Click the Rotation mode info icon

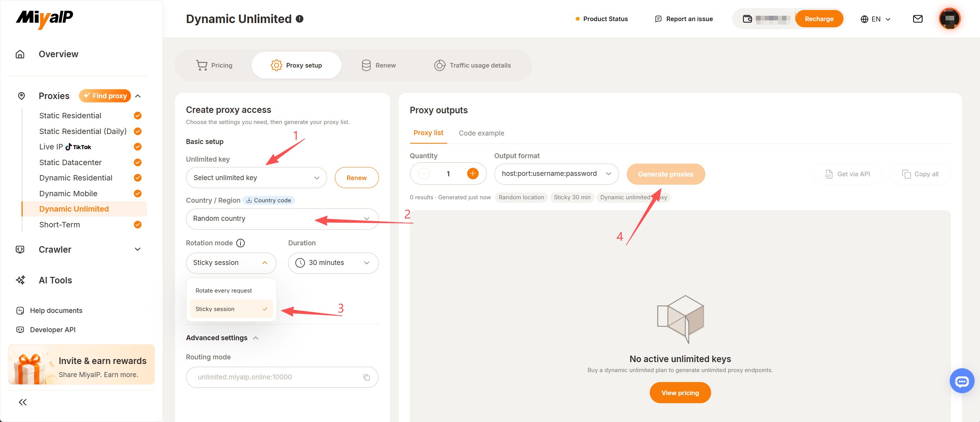click(x=240, y=243)
